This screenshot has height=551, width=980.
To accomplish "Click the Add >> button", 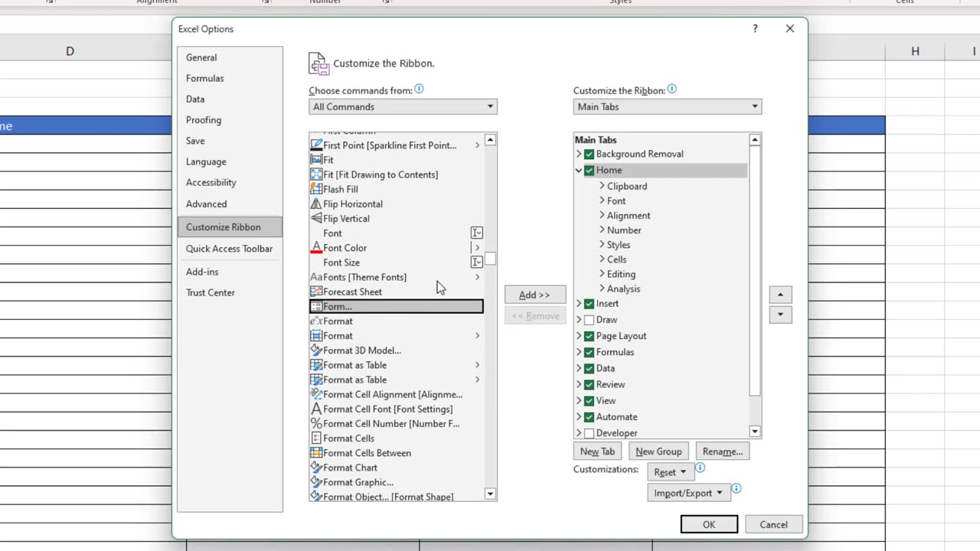I will coord(534,295).
